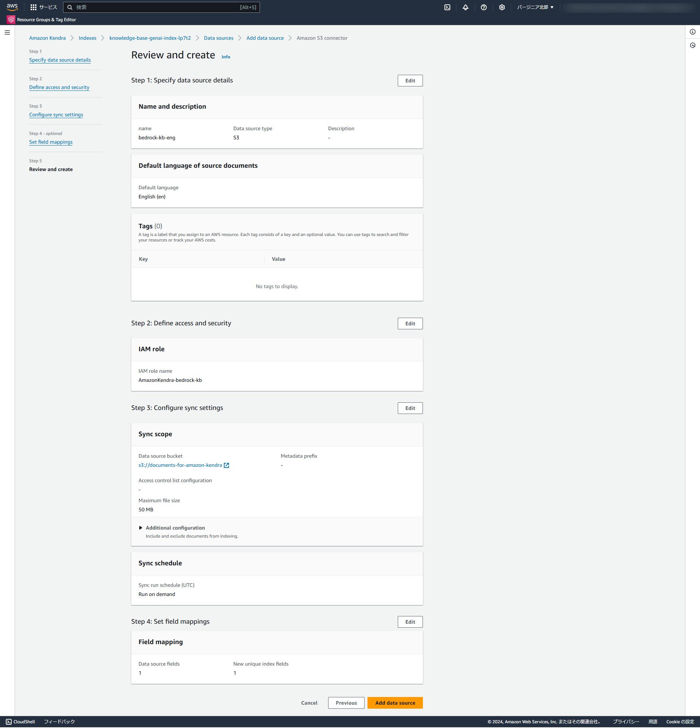Open the info panel icon at right
This screenshot has width=700, height=728.
pos(693,32)
